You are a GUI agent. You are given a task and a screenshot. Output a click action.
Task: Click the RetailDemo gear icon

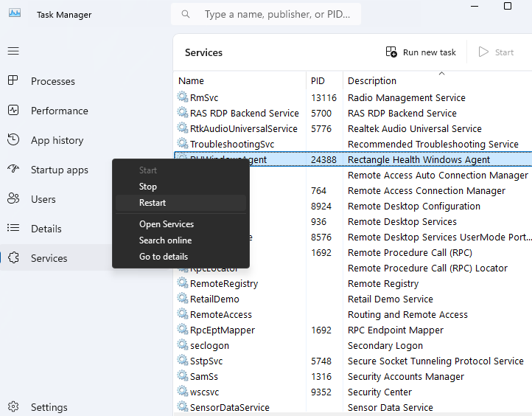[x=183, y=299]
